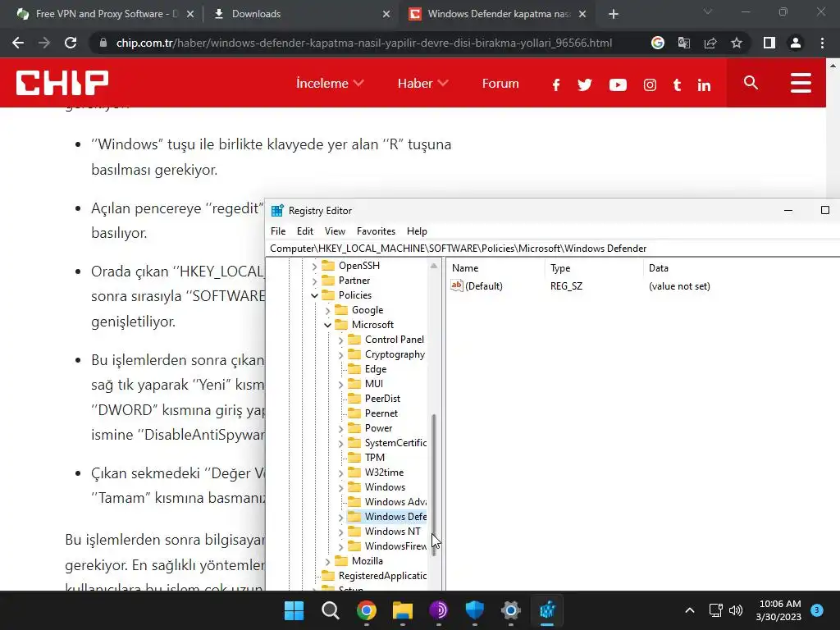Toggle Chrome side panel icon

pyautogui.click(x=769, y=43)
